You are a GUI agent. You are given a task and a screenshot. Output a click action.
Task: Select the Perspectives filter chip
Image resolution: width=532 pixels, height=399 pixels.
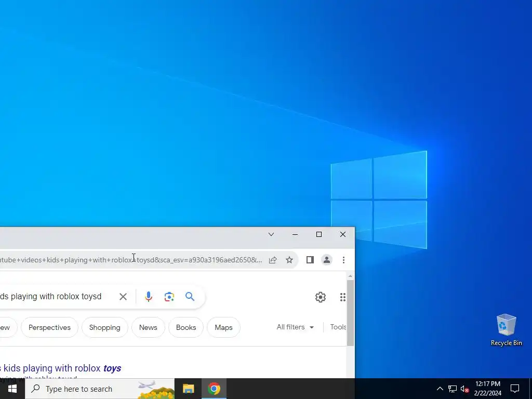[49, 327]
